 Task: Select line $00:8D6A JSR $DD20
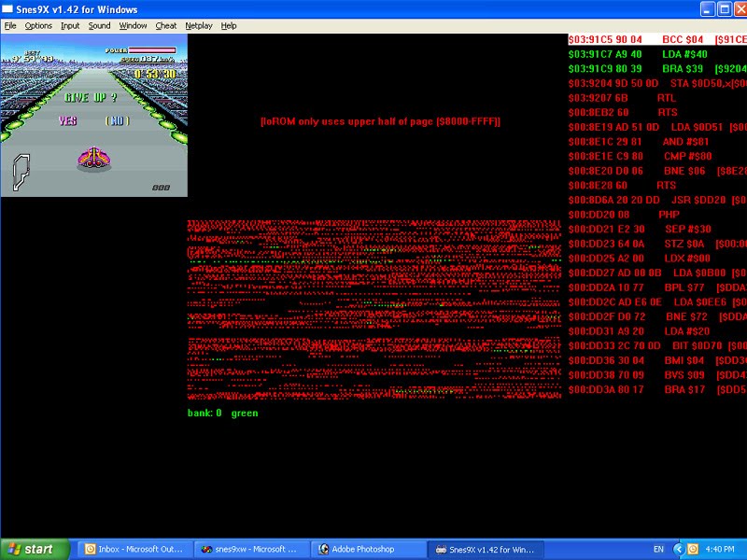coord(657,200)
